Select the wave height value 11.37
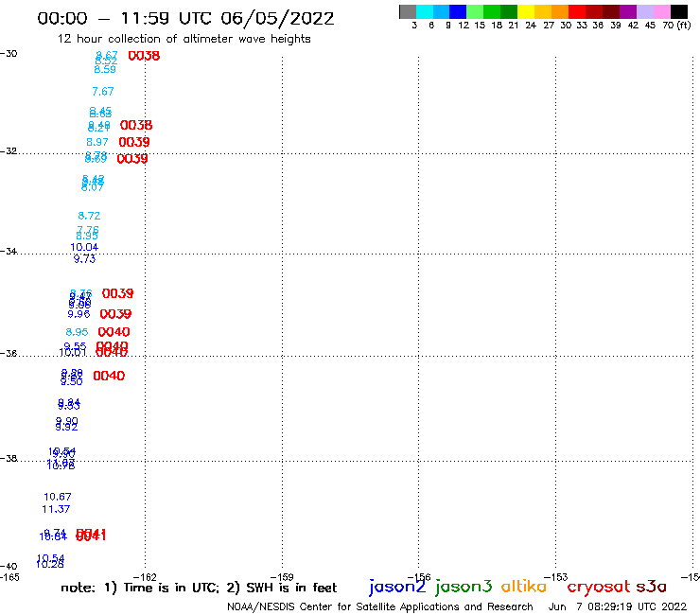This screenshot has height=615, width=700. click(56, 509)
